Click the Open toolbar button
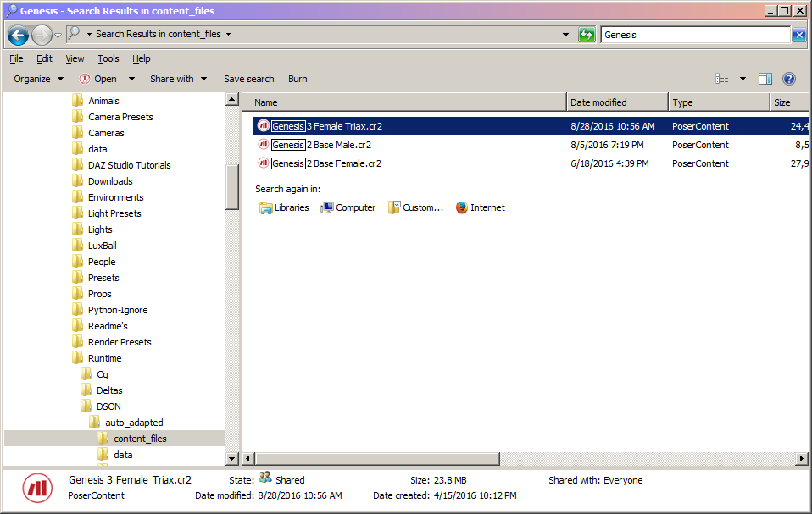Screen dimensions: 812x514 point(98,79)
